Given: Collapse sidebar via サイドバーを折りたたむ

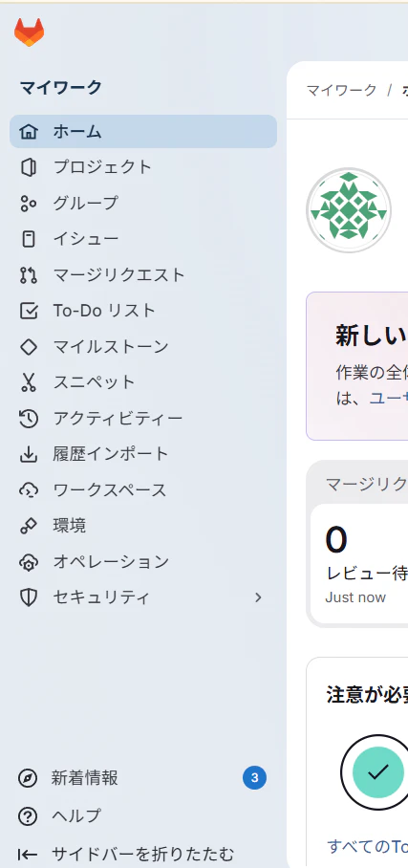Looking at the screenshot, I should click(x=143, y=855).
